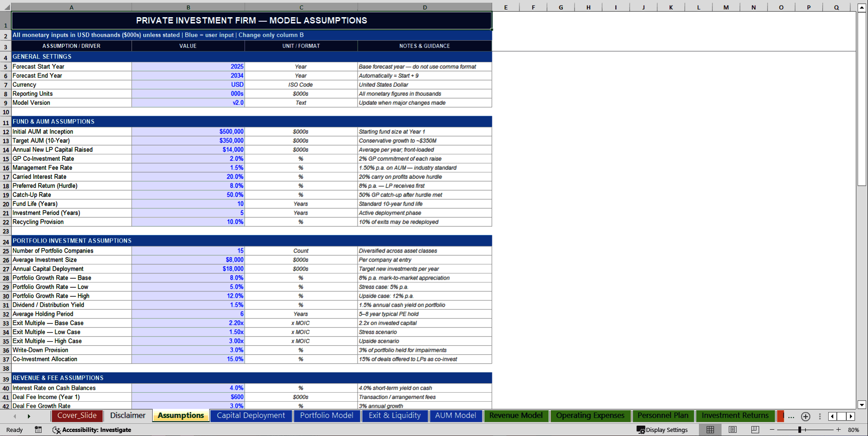Select the cell showing $500,000 Initial AUM
Viewport: 868px width, 436px height.
188,131
